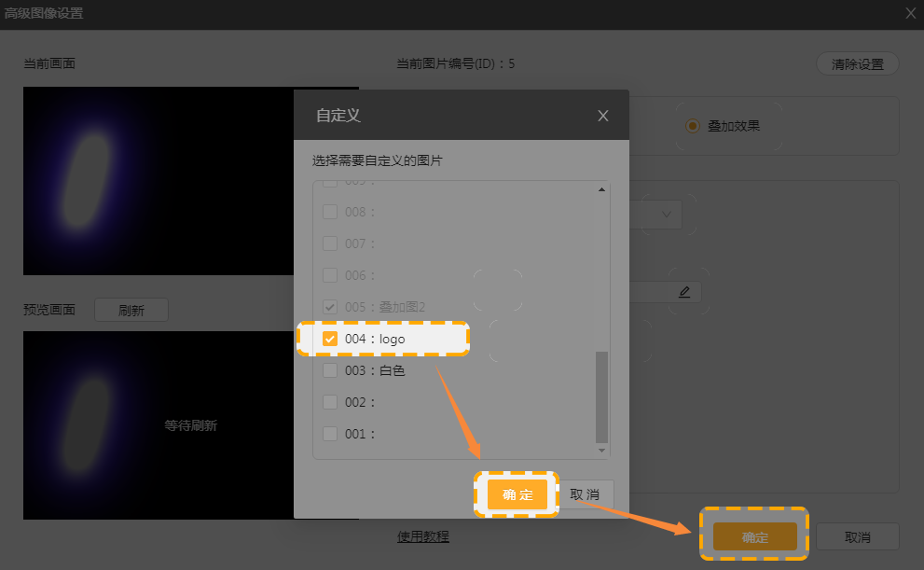
Task: Close the 自定义 dialog with X
Action: click(603, 116)
